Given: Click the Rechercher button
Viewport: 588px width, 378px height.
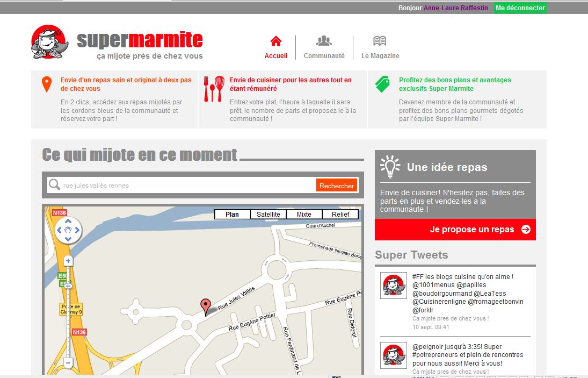Looking at the screenshot, I should pos(337,186).
